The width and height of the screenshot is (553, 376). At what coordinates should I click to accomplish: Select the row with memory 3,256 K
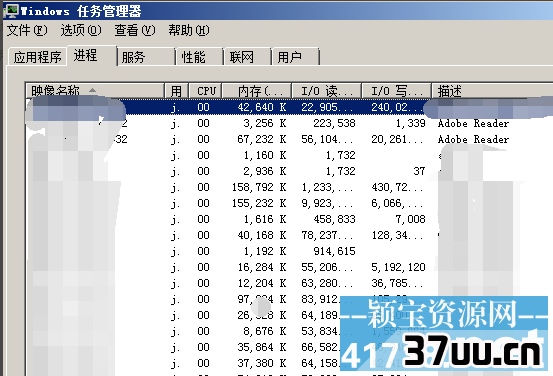(x=289, y=123)
